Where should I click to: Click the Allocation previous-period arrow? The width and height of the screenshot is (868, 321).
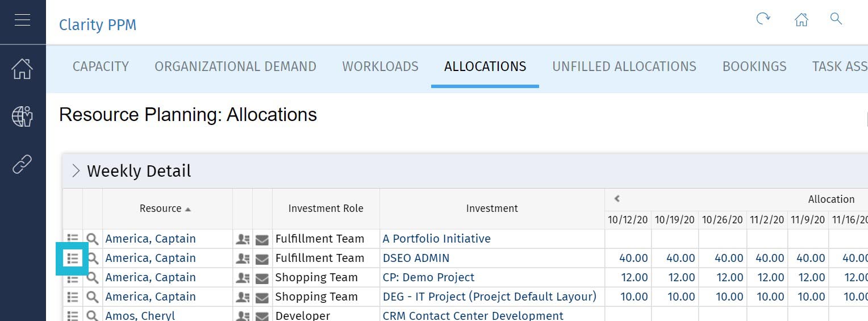click(617, 199)
